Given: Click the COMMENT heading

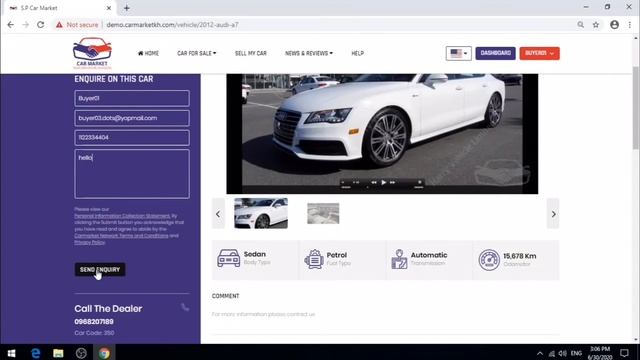Looking at the screenshot, I should [225, 296].
